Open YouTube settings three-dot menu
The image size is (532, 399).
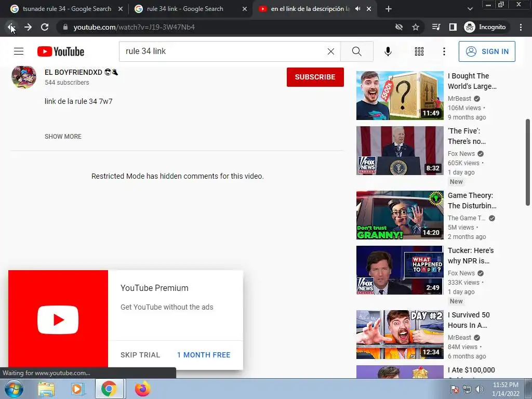[x=444, y=51]
